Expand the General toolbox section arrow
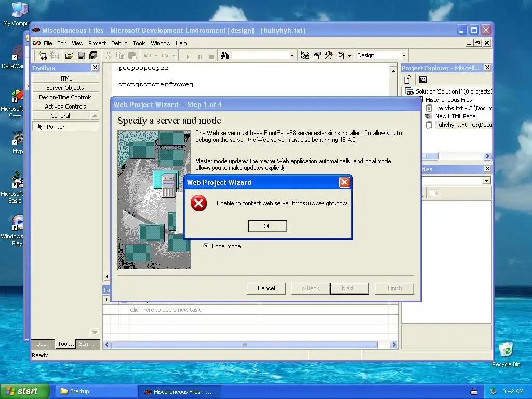 [x=95, y=116]
